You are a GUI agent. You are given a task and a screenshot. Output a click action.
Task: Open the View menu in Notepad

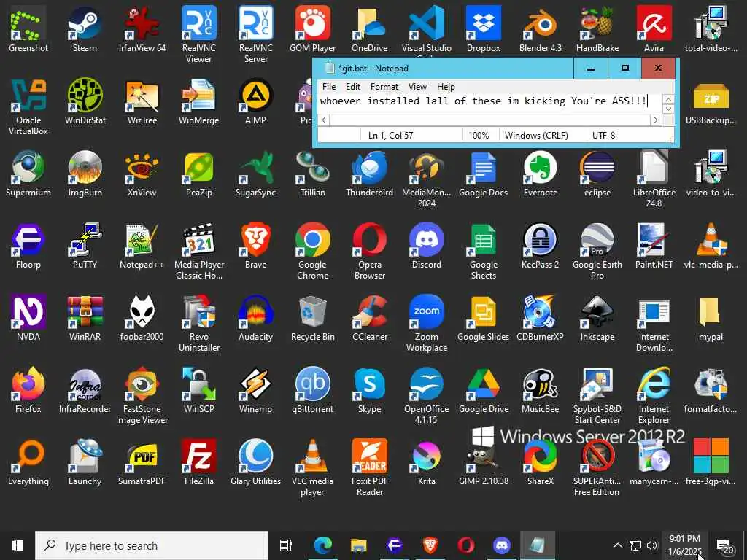[417, 87]
